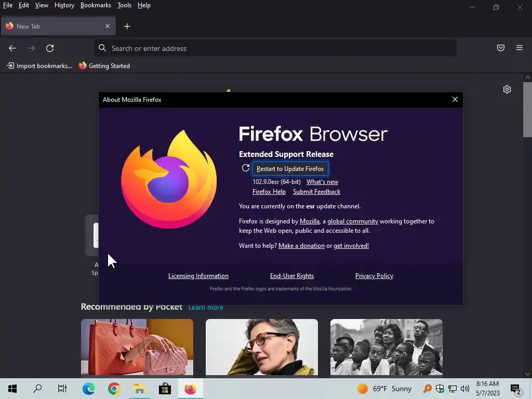
Task: Open a new tab with plus button
Action: [127, 26]
